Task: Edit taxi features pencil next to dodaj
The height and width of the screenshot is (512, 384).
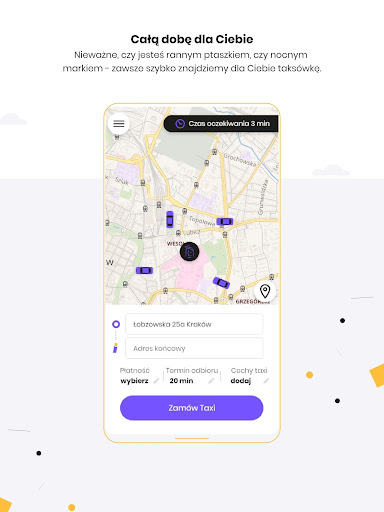Action: coord(266,381)
